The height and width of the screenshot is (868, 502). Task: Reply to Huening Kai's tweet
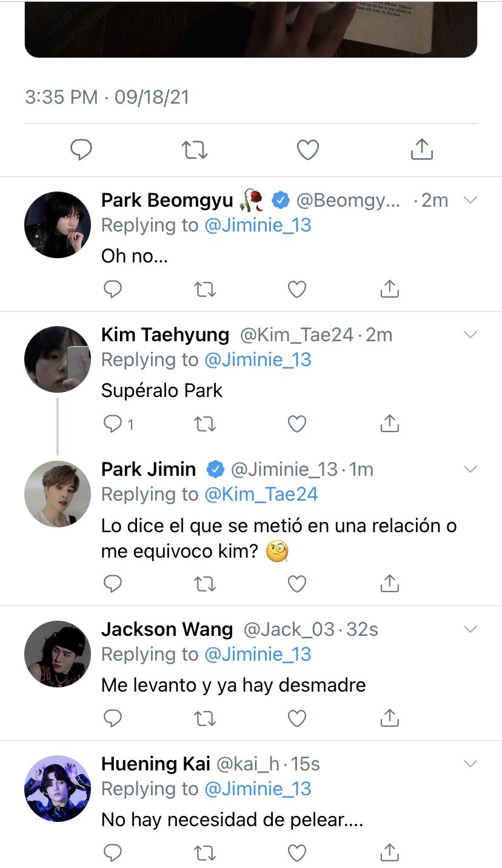(113, 852)
